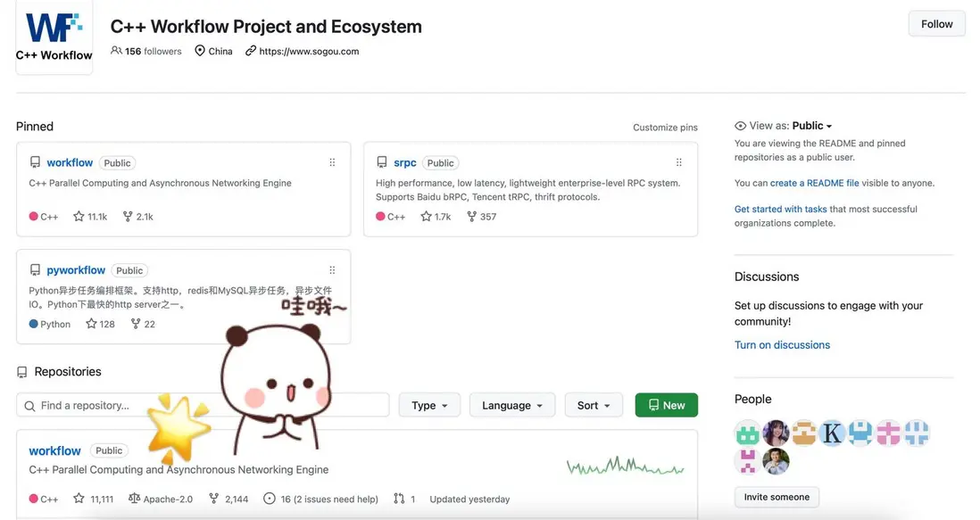Click the Discussions heading

click(x=767, y=277)
